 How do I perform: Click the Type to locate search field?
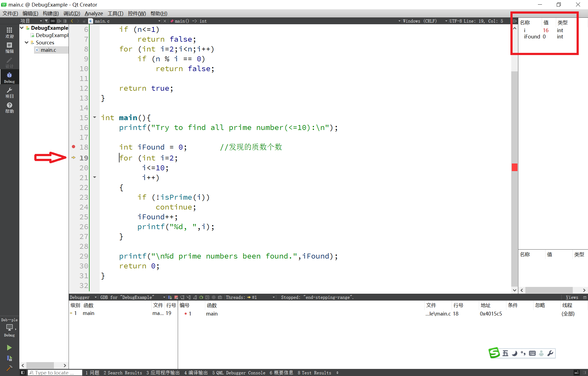(55, 373)
